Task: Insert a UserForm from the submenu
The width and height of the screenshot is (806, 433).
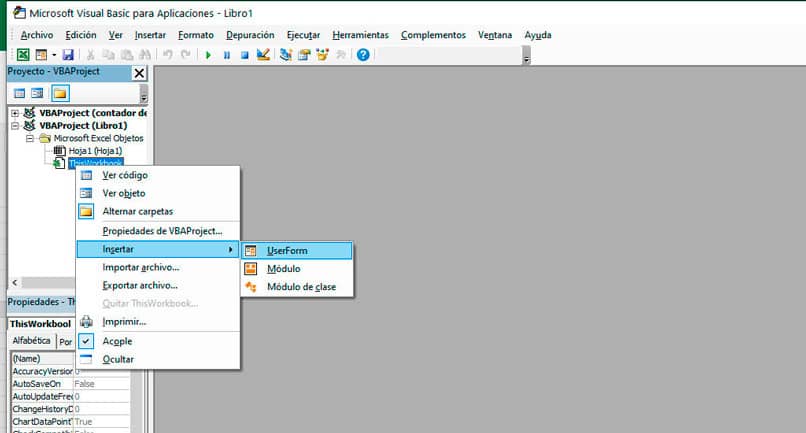Action: pos(297,250)
